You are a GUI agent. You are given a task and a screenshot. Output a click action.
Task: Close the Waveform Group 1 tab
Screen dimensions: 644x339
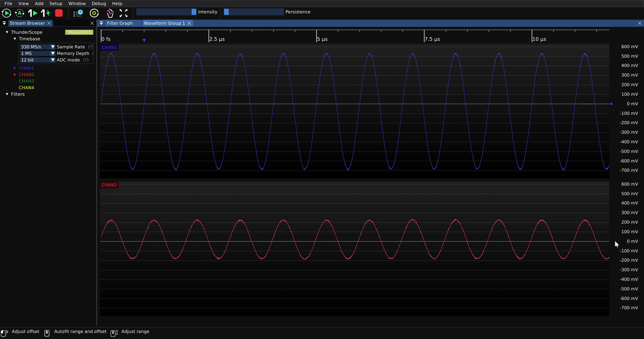(189, 23)
